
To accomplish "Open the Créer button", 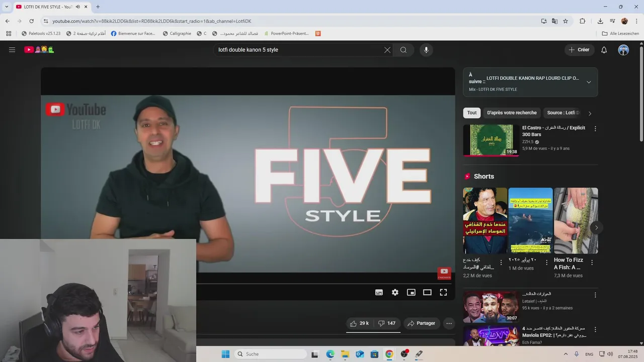I will [579, 50].
